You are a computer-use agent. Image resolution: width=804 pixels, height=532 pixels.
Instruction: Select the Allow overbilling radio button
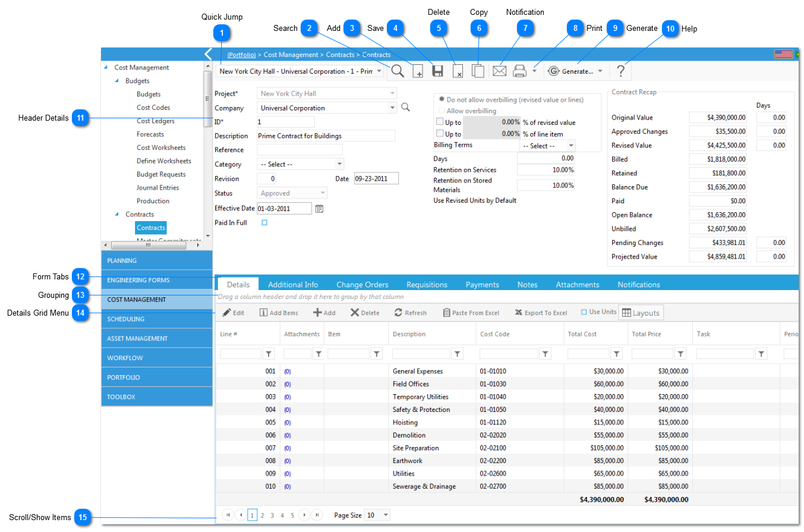coord(442,111)
